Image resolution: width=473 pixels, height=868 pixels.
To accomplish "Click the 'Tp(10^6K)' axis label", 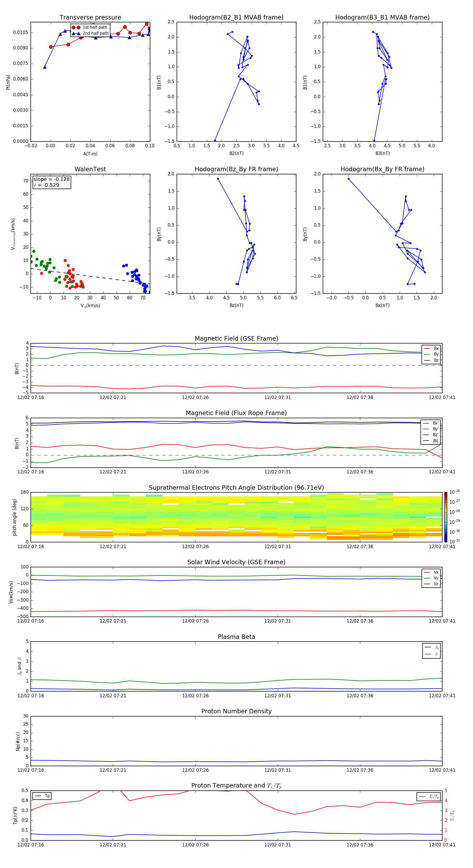I will click(x=15, y=816).
